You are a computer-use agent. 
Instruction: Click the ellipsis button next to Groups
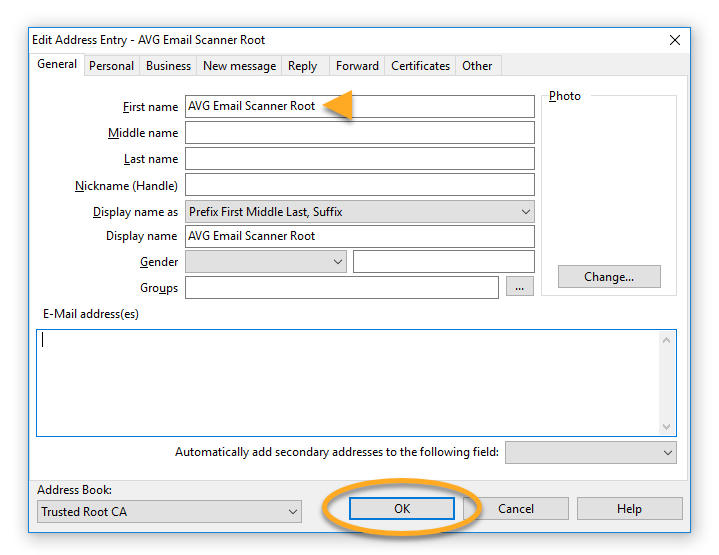pyautogui.click(x=520, y=287)
